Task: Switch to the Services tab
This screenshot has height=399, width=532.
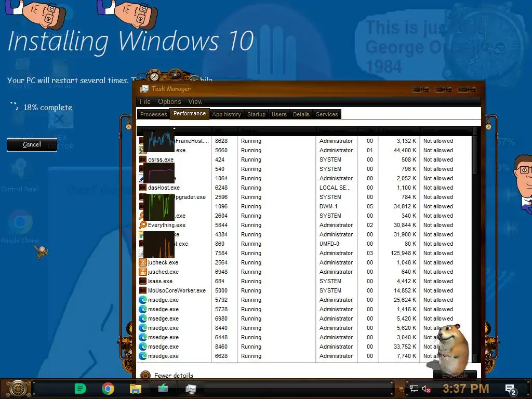Action: pyautogui.click(x=327, y=114)
